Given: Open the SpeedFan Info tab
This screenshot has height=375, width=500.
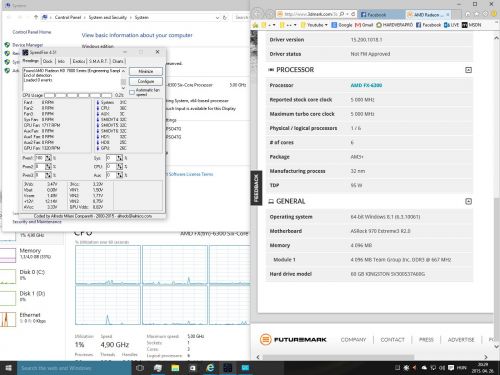Looking at the screenshot, I should coord(62,61).
